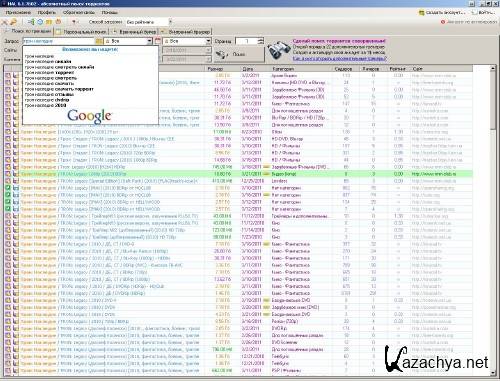
Task: Click the file icon in the 736.08 МБ row
Action: pyautogui.click(x=16, y=349)
